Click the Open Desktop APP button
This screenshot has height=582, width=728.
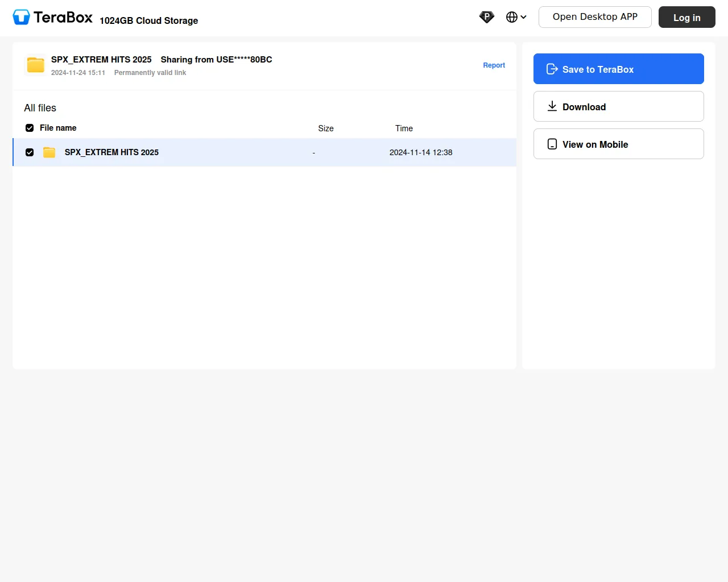[595, 17]
